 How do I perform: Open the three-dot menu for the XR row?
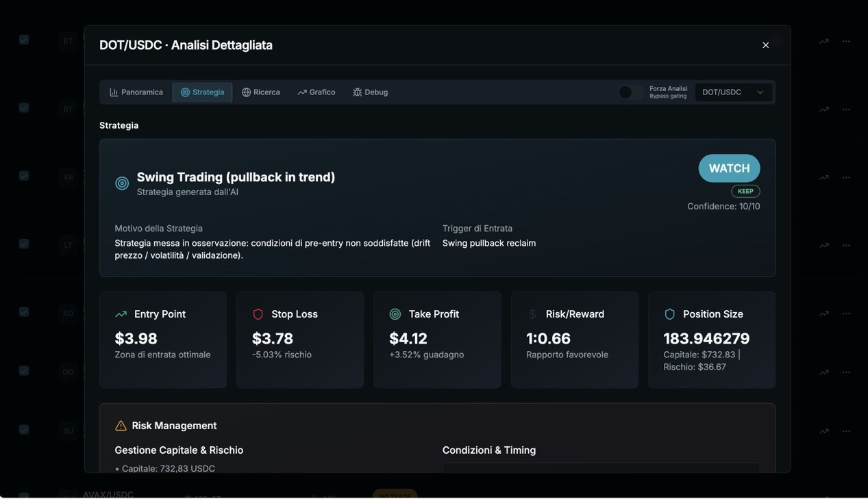tap(846, 177)
